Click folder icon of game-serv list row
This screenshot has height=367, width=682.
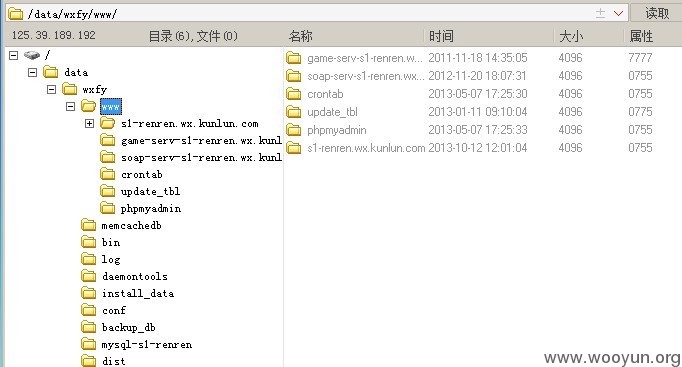(x=294, y=58)
